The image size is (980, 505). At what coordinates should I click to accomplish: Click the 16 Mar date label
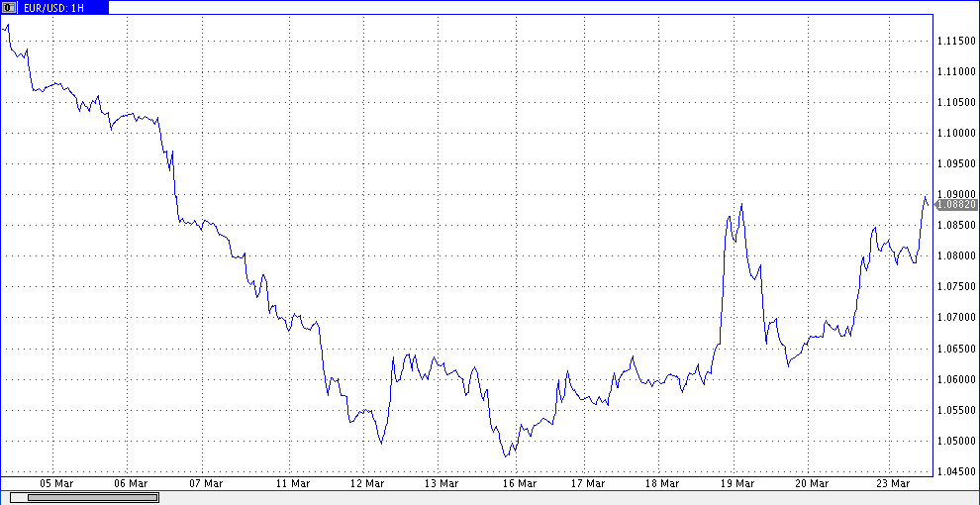pyautogui.click(x=520, y=484)
